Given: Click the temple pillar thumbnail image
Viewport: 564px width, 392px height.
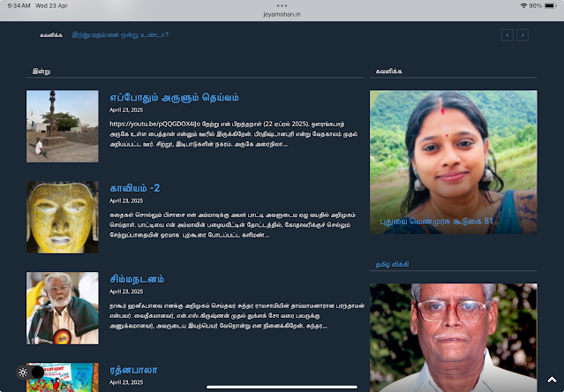Looking at the screenshot, I should 63,126.
